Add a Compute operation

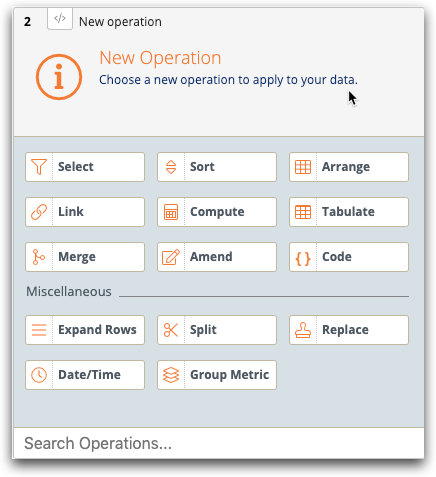coord(217,212)
